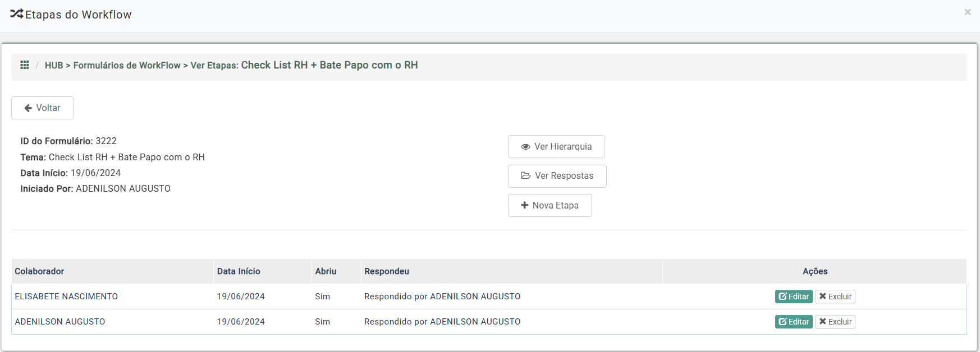Delete the ELISABETE NASCIMENTO row
The width and height of the screenshot is (980, 352).
pyautogui.click(x=835, y=297)
